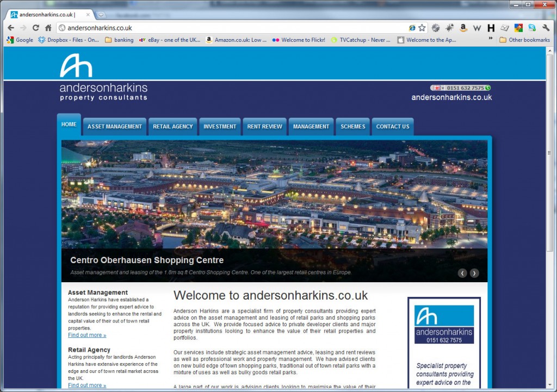
Task: Click the browser forward arrow
Action: tap(23, 28)
